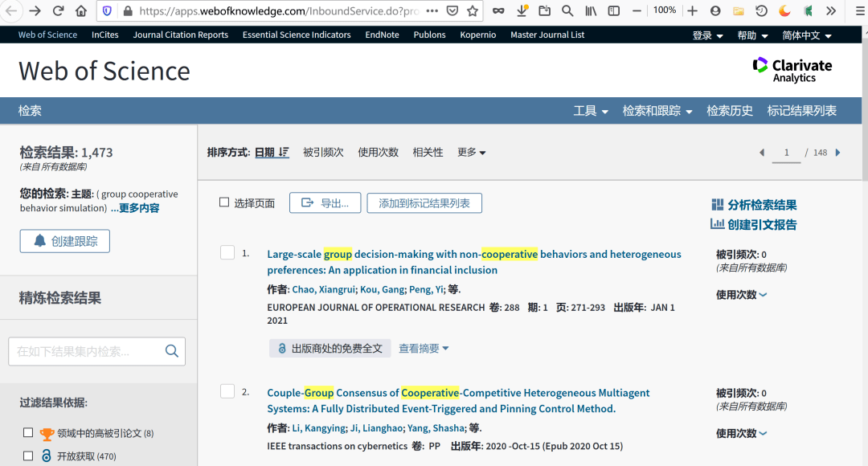Open the Firefox account avatar icon
The width and height of the screenshot is (868, 466).
pos(715,10)
